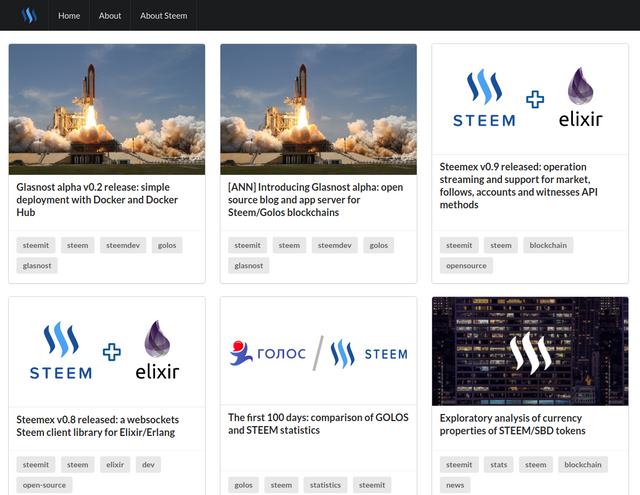Open Golos / Steem comparison image
Image resolution: width=640 pixels, height=495 pixels.
coord(318,351)
